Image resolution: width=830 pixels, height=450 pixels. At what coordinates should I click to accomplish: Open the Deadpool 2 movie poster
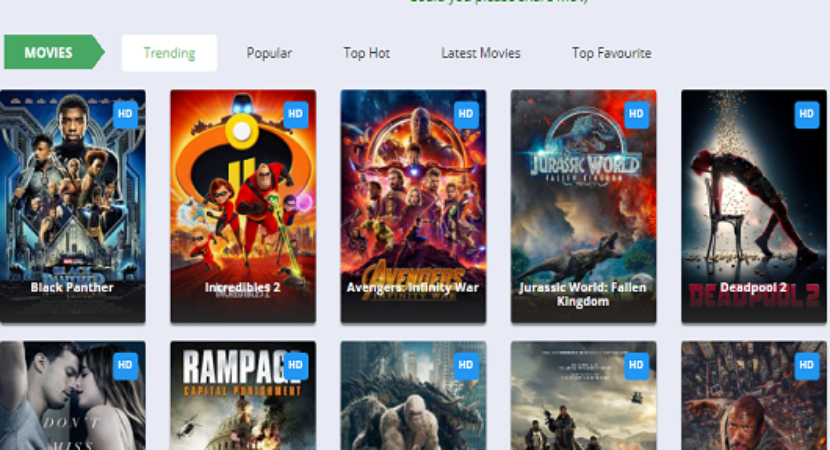754,206
